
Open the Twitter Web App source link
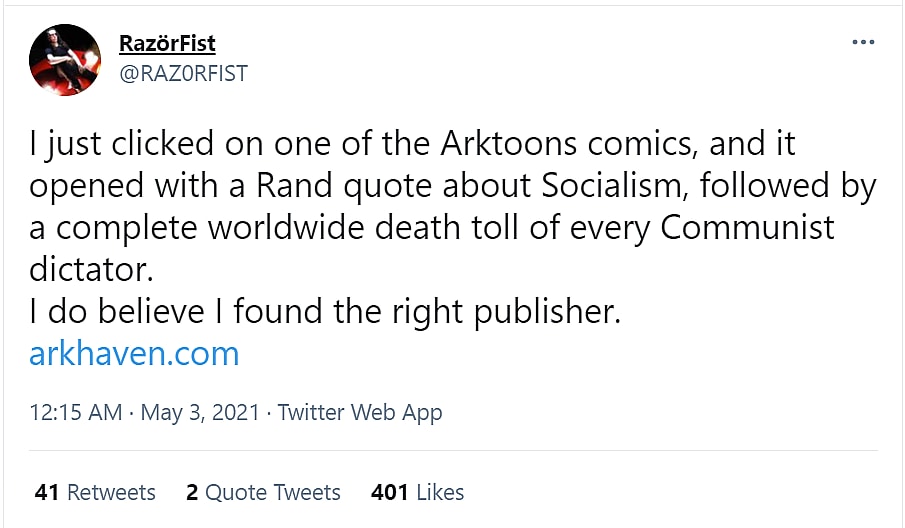pos(360,412)
